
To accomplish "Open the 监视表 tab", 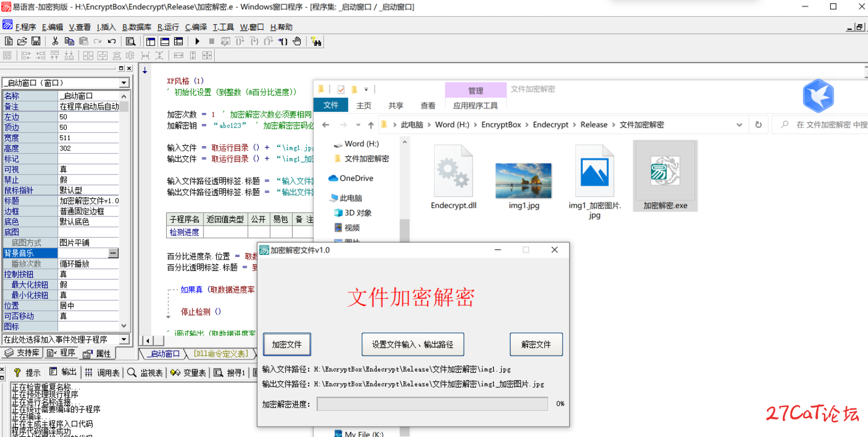I will (x=145, y=373).
